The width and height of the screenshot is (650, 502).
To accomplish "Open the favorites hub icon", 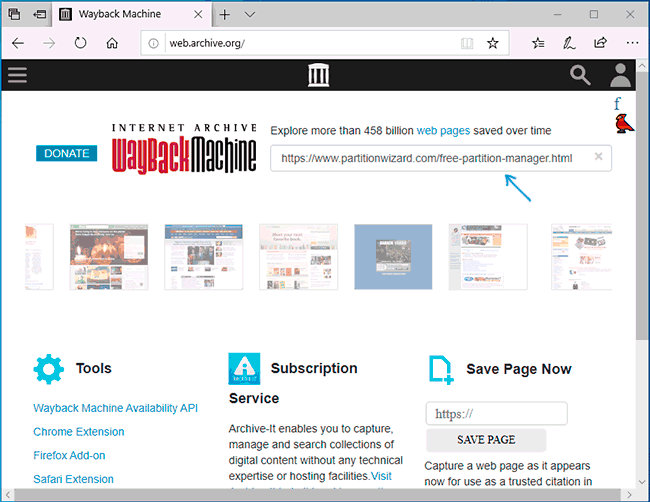I will pos(538,43).
